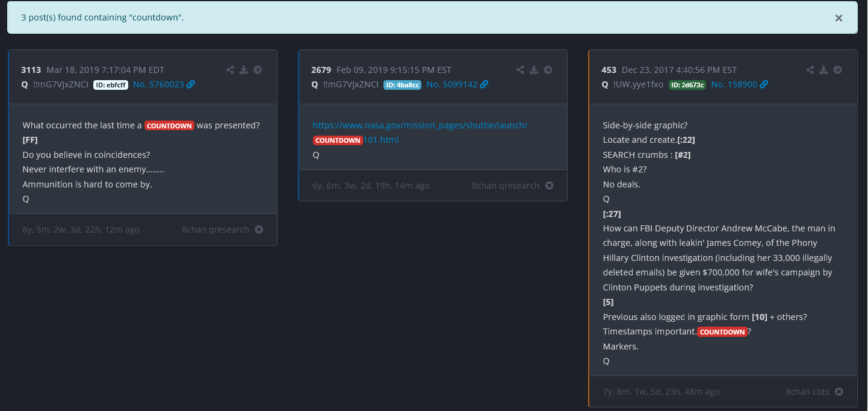868x411 pixels.
Task: Click the line "Who is #2?"
Action: [x=625, y=170]
